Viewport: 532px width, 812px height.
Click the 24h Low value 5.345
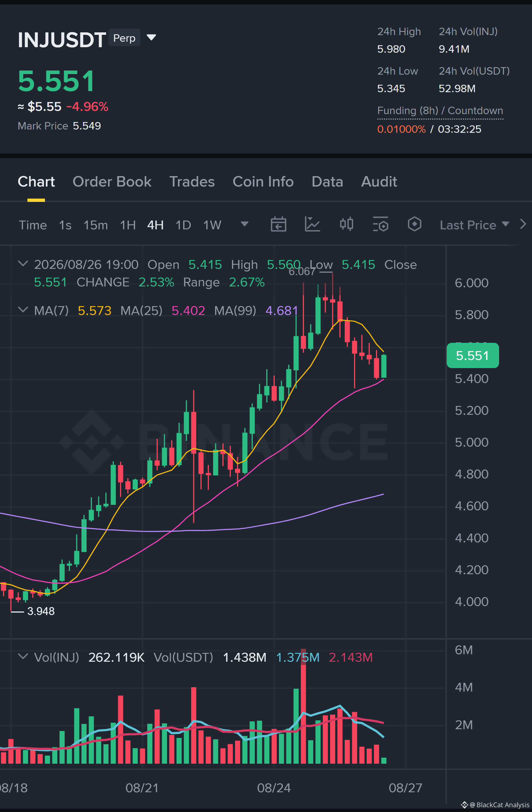tap(391, 89)
